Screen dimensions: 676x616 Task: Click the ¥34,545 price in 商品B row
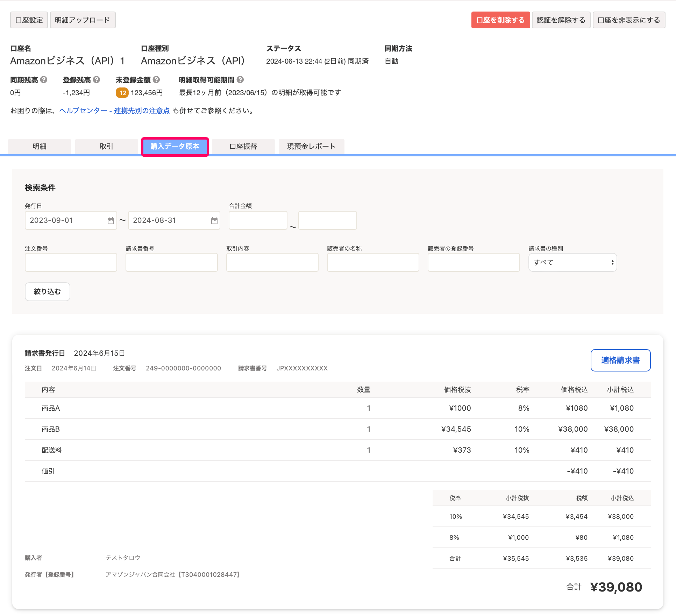456,429
